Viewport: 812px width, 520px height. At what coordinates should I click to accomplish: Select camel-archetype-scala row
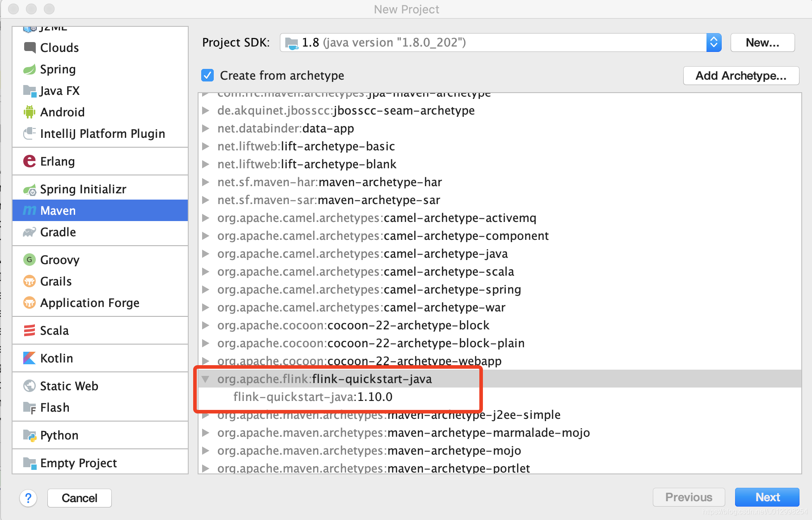point(500,272)
